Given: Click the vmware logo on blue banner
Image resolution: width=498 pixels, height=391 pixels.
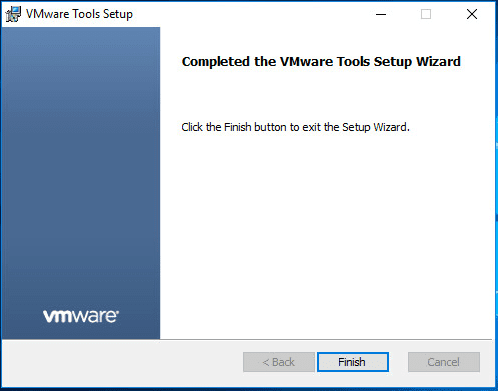Looking at the screenshot, I should point(81,316).
